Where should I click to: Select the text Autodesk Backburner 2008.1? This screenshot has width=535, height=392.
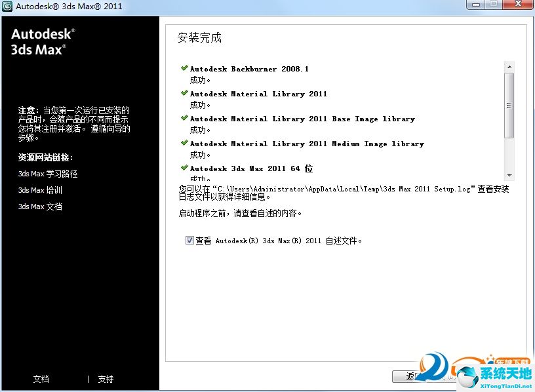249,69
